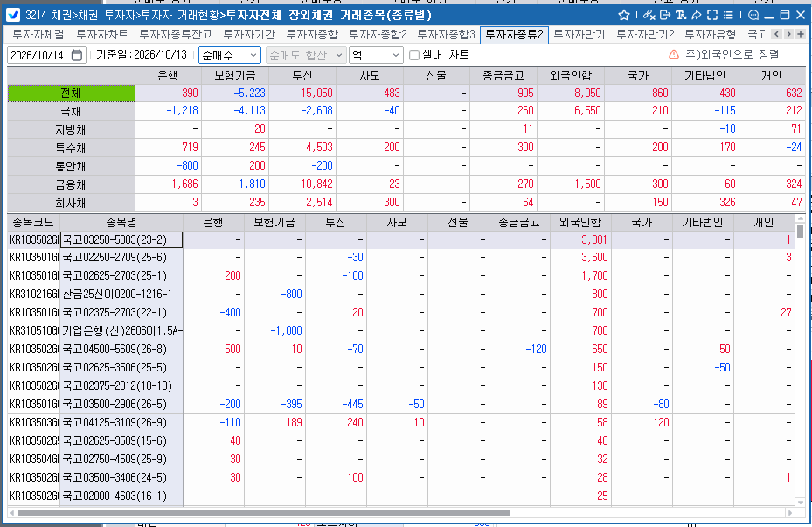The image size is (812, 527).
Task: Switch to the 투자자차트 tab
Action: click(x=102, y=35)
